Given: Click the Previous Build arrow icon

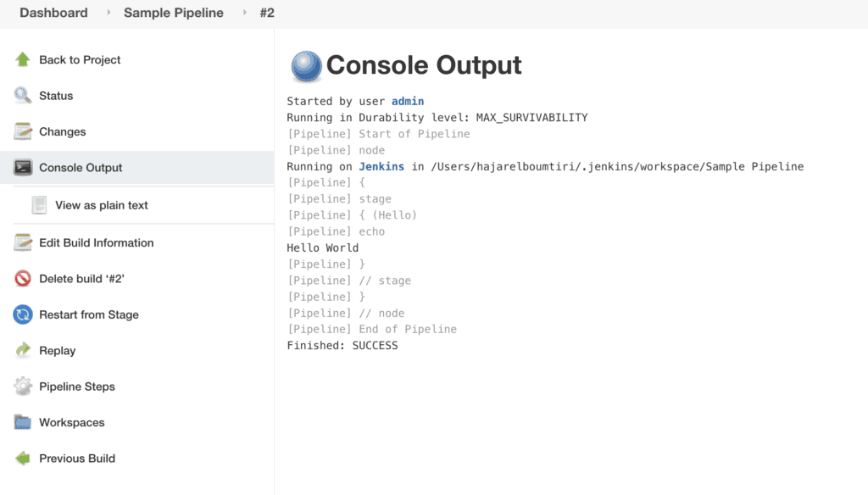Looking at the screenshot, I should click(x=23, y=458).
